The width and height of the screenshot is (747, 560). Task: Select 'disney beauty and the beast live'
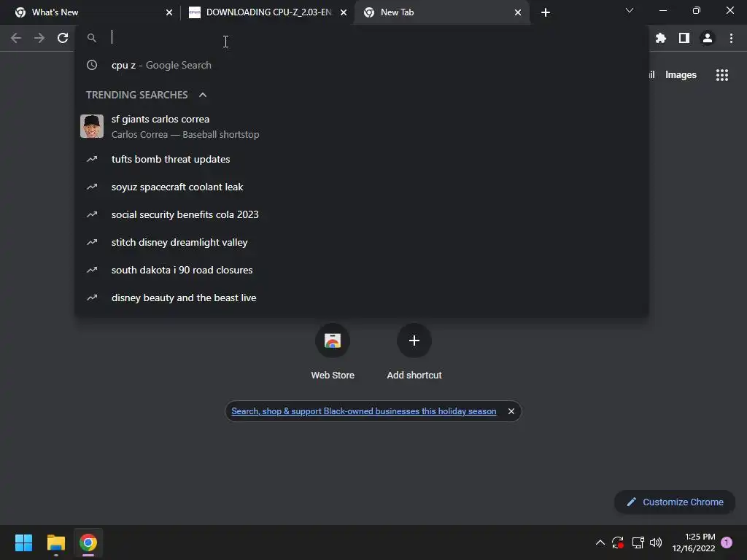click(362, 297)
